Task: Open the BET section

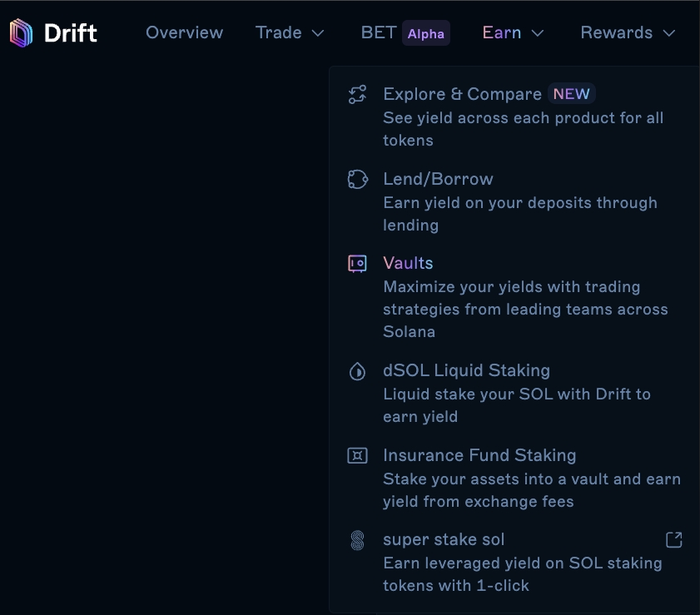Action: [378, 32]
